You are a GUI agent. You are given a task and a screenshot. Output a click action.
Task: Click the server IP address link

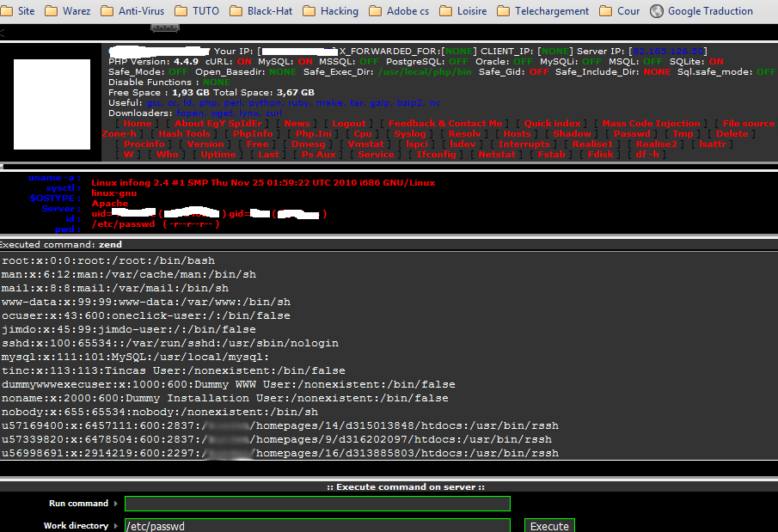(x=668, y=51)
